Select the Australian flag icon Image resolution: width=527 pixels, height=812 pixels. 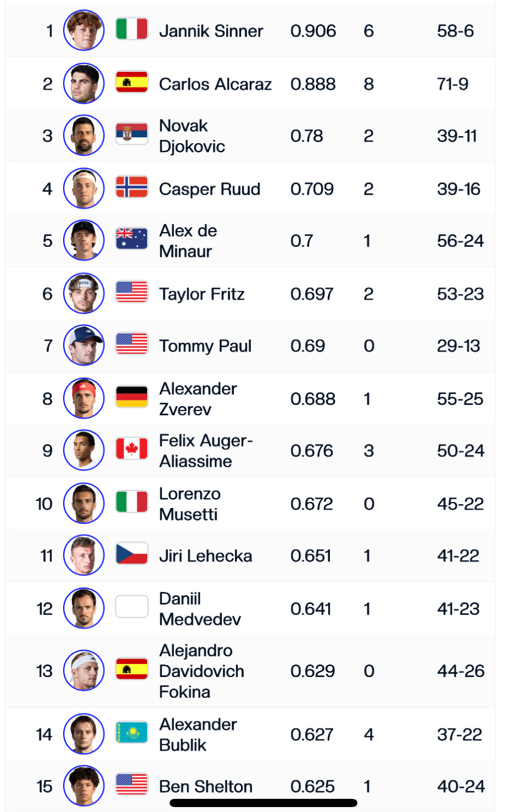[132, 239]
